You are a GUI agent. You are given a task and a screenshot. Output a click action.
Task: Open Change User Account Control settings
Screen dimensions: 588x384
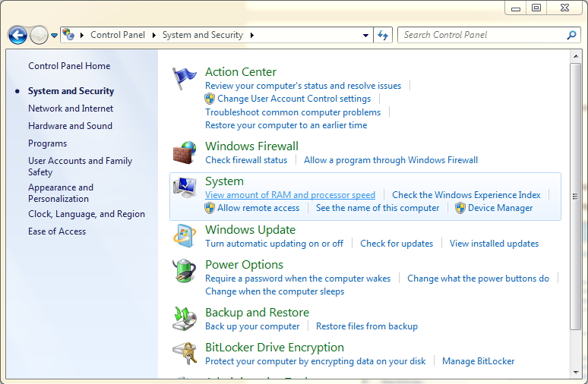click(x=294, y=99)
